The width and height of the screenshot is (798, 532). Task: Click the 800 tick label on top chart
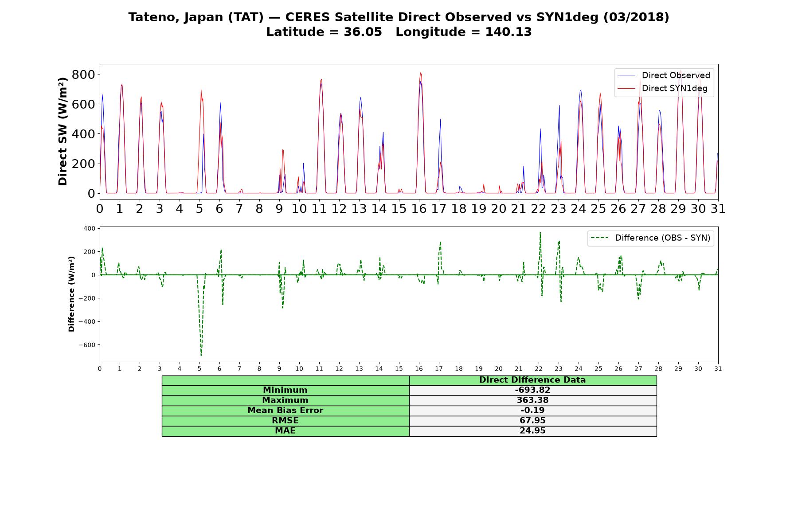click(83, 74)
